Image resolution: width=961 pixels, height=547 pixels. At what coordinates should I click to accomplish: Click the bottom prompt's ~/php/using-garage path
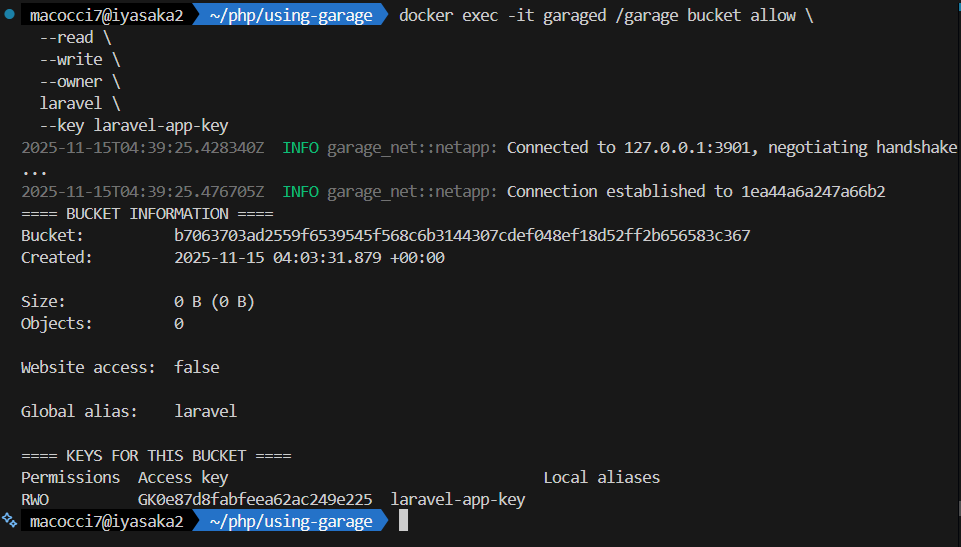click(290, 521)
